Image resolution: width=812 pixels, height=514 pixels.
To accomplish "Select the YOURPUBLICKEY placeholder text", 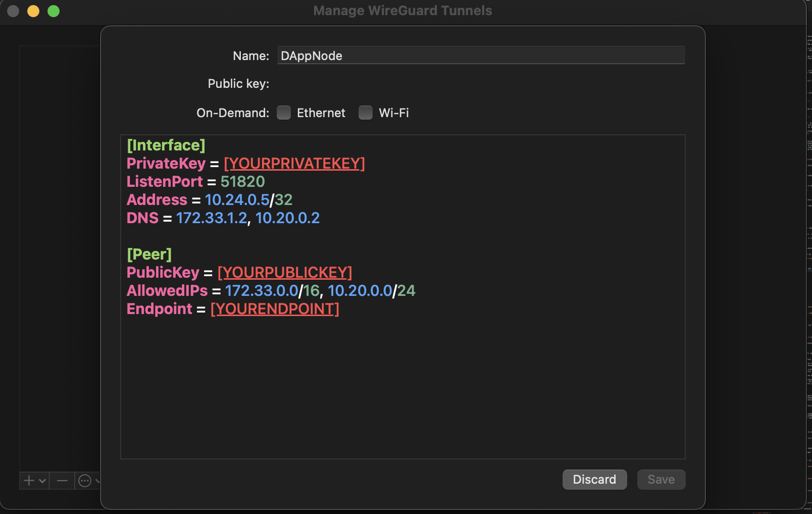I will 284,272.
